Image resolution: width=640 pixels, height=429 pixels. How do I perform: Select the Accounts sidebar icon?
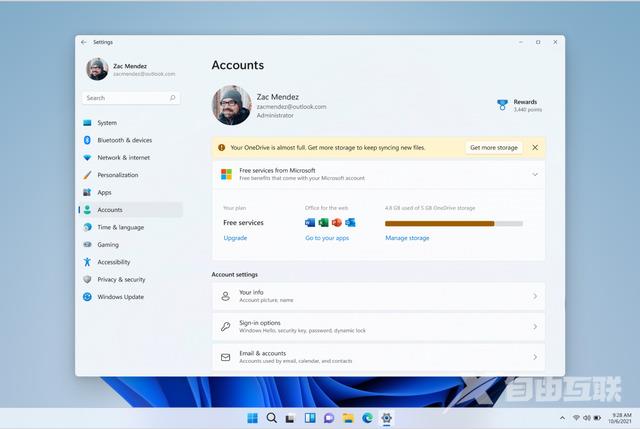[87, 210]
